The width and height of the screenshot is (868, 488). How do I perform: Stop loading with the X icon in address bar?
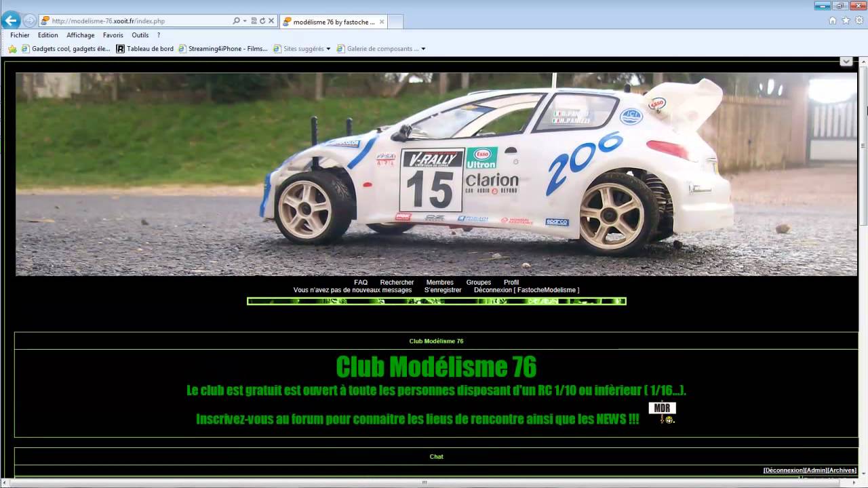(271, 21)
